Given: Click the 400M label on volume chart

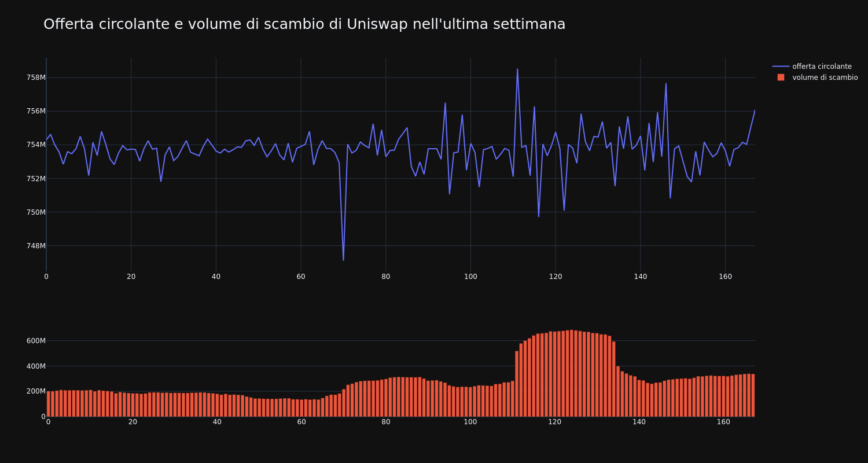Looking at the screenshot, I should [x=35, y=366].
